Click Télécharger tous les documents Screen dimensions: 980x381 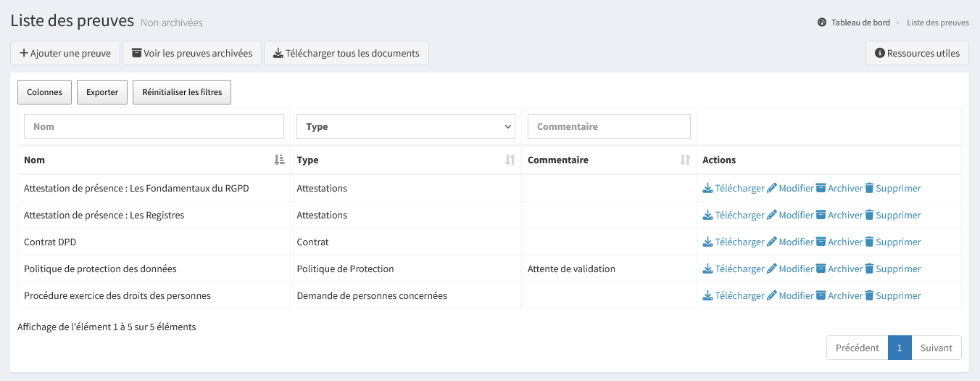[x=346, y=53]
